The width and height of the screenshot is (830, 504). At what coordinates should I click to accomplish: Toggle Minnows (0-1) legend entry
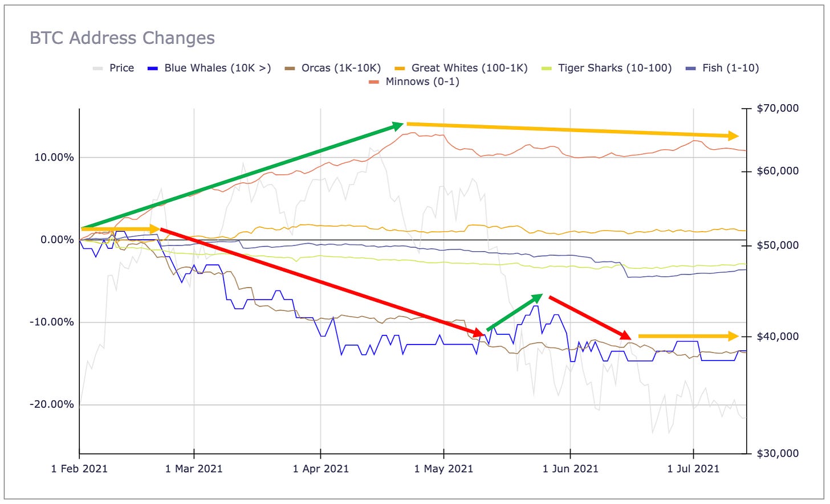point(414,81)
